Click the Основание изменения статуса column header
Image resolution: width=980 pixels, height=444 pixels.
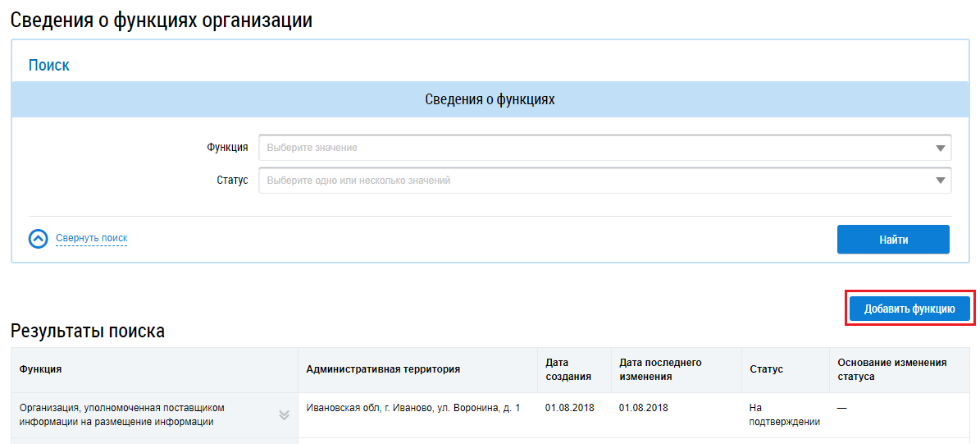[x=891, y=369]
